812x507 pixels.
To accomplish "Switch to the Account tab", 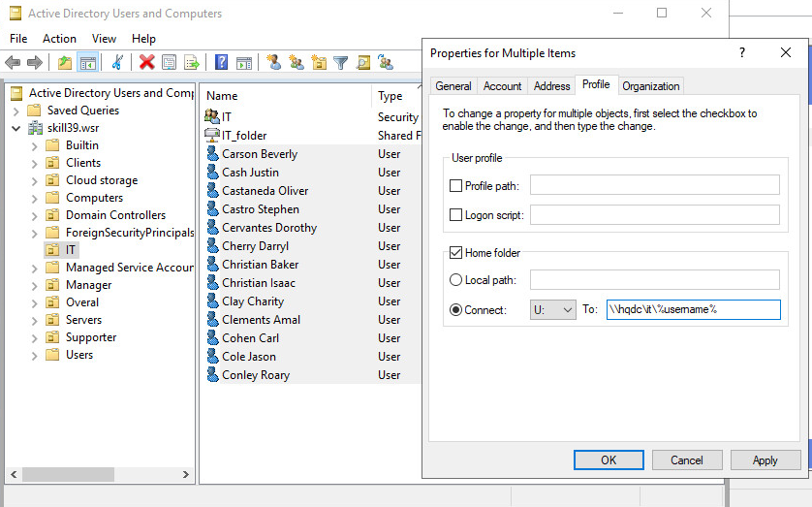I will click(502, 86).
